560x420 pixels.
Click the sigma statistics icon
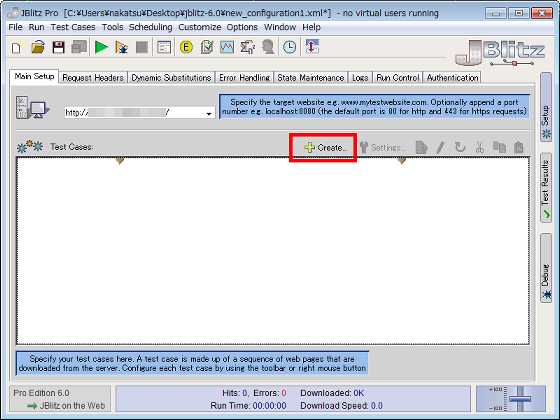coord(248,47)
